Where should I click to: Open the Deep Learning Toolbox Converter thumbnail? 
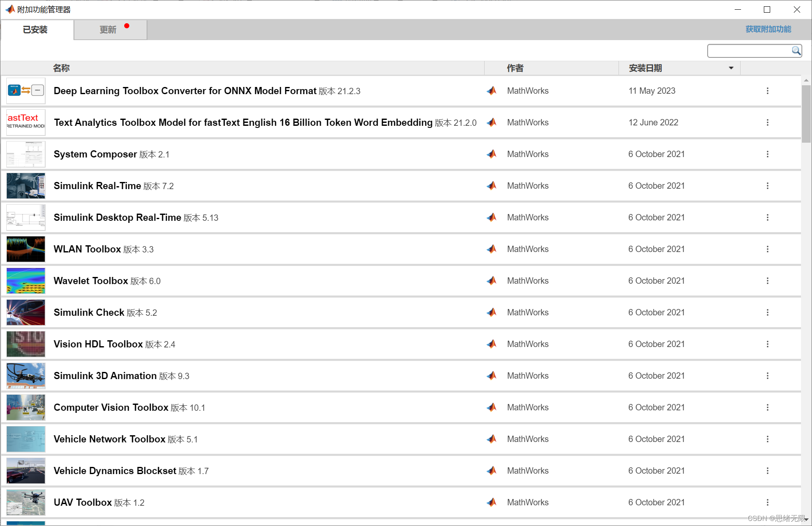point(26,91)
